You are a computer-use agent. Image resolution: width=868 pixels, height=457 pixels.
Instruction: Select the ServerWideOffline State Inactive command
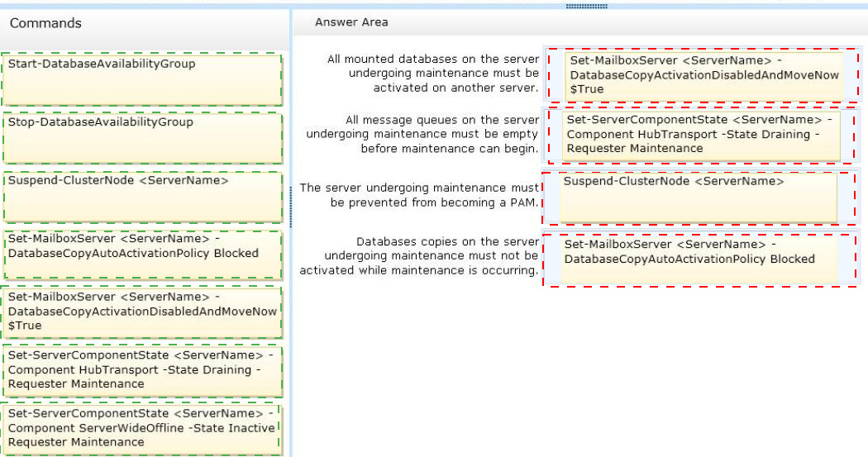click(x=142, y=428)
